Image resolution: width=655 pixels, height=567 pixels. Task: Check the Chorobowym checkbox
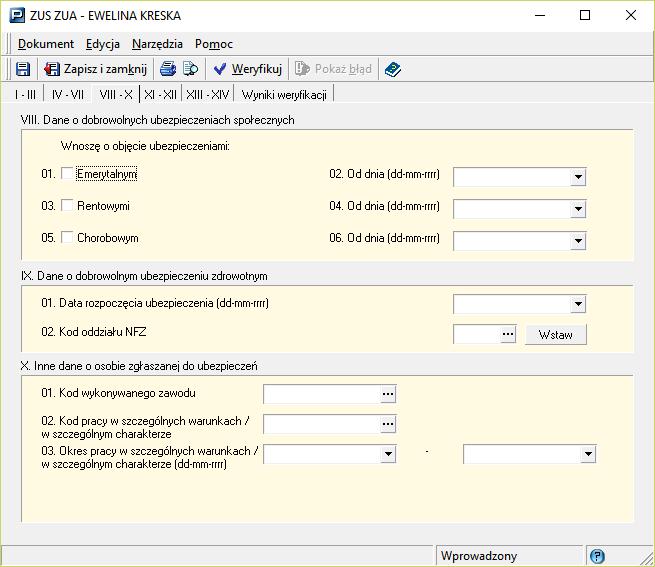(x=67, y=237)
